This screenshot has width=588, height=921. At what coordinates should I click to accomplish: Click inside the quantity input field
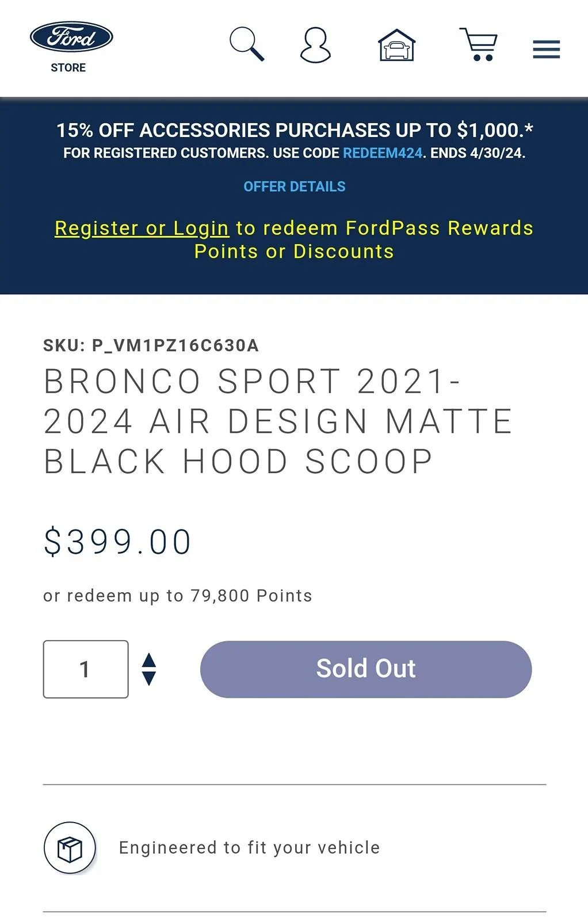(85, 668)
